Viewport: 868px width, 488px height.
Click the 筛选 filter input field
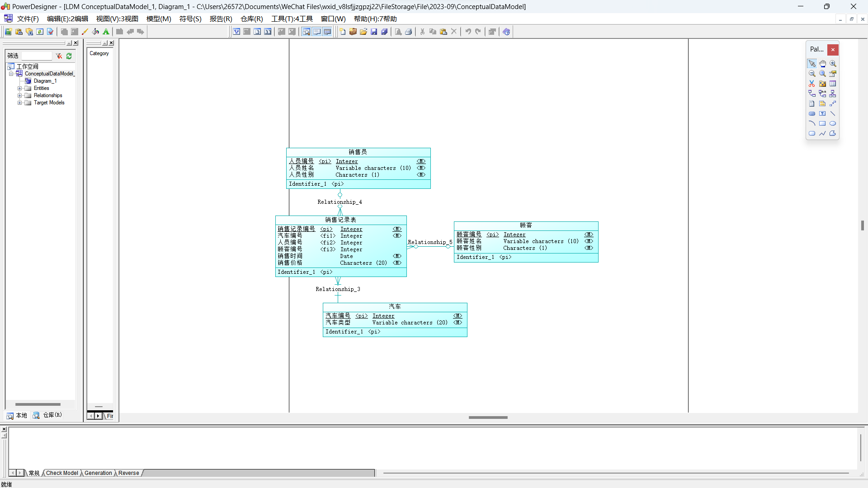point(36,56)
